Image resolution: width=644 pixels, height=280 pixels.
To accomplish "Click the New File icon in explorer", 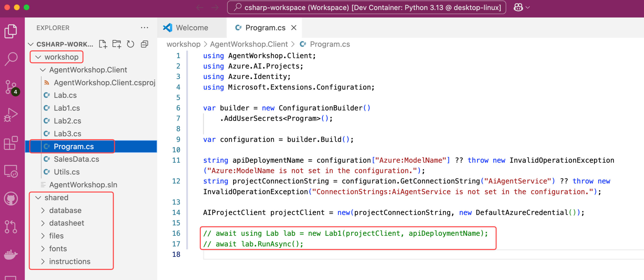I will (103, 44).
